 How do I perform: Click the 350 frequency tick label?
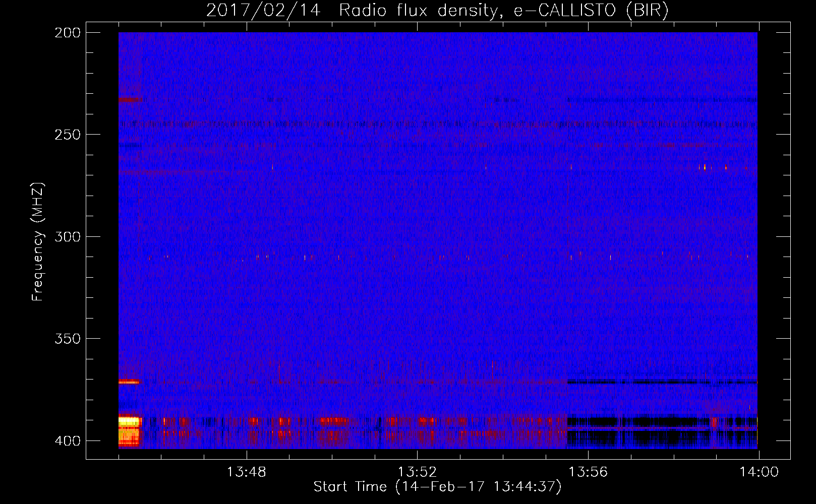pos(67,339)
